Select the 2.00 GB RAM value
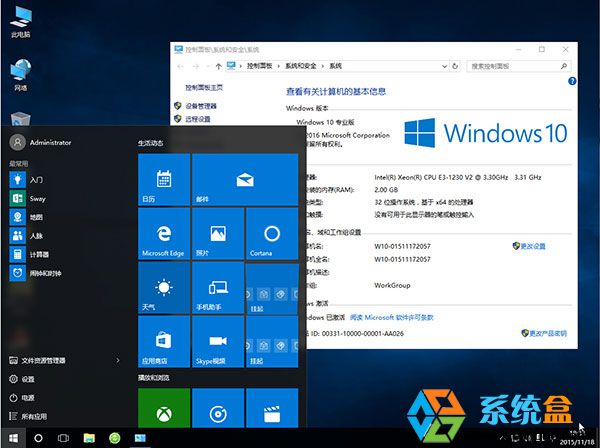 [x=386, y=189]
